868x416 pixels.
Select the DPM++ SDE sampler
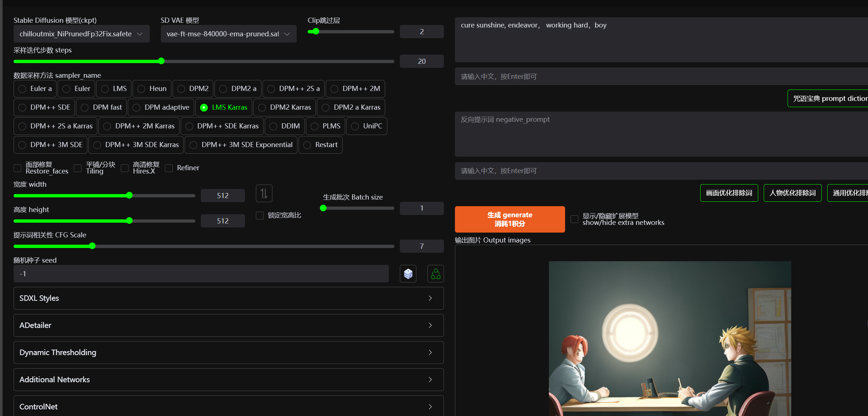point(44,107)
